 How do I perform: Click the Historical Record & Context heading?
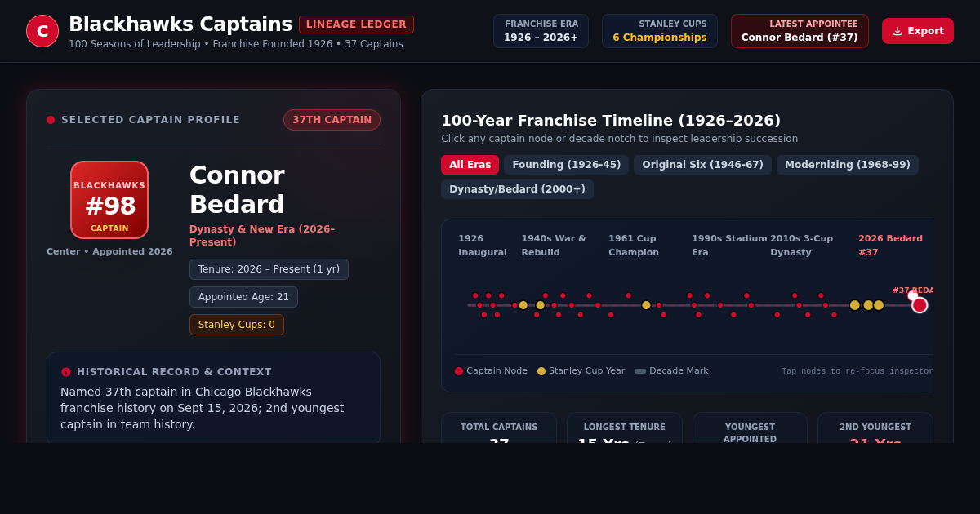[x=174, y=372]
